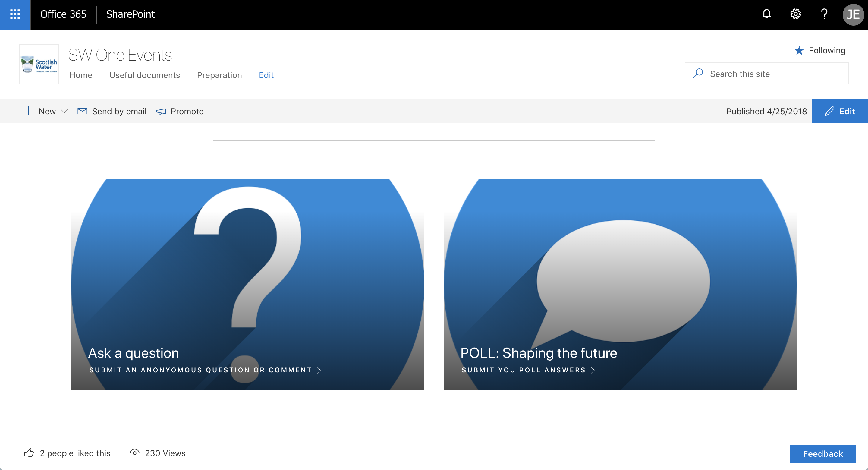868x470 pixels.
Task: Click the '230 Views' text
Action: pyautogui.click(x=165, y=453)
